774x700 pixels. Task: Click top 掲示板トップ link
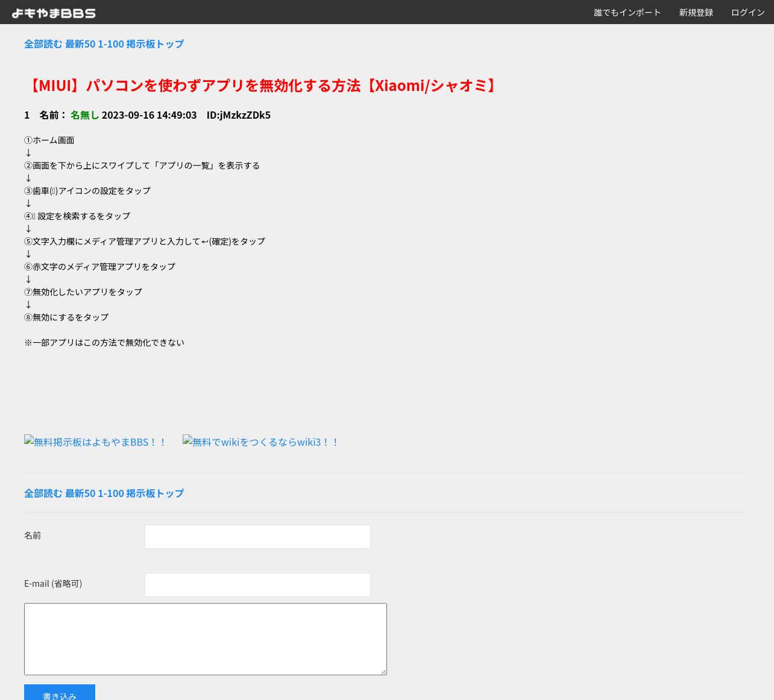pyautogui.click(x=155, y=44)
